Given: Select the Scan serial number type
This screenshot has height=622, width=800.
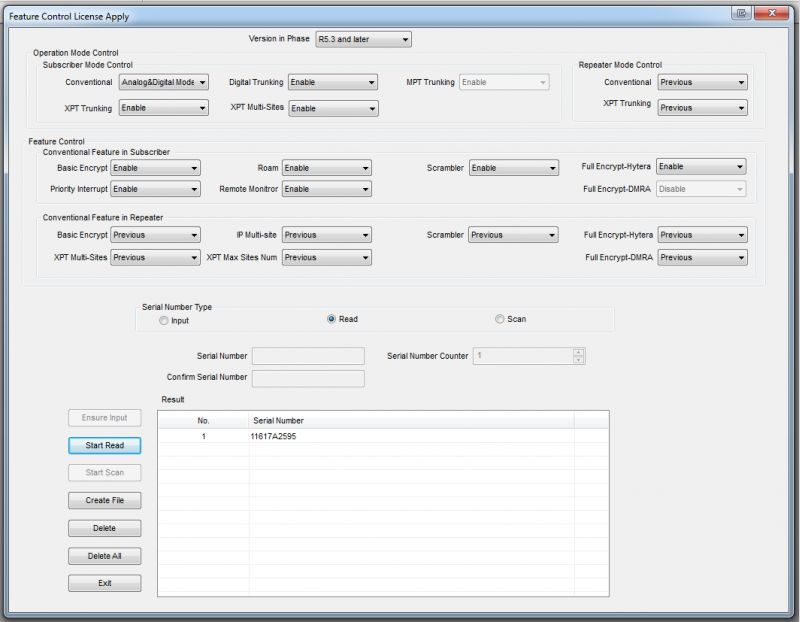Looking at the screenshot, I should [x=500, y=319].
